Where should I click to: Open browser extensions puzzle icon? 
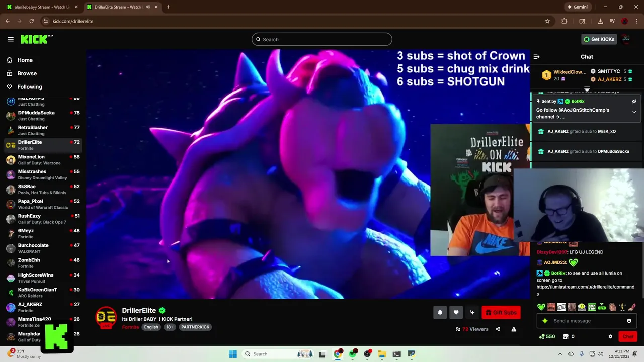click(564, 21)
